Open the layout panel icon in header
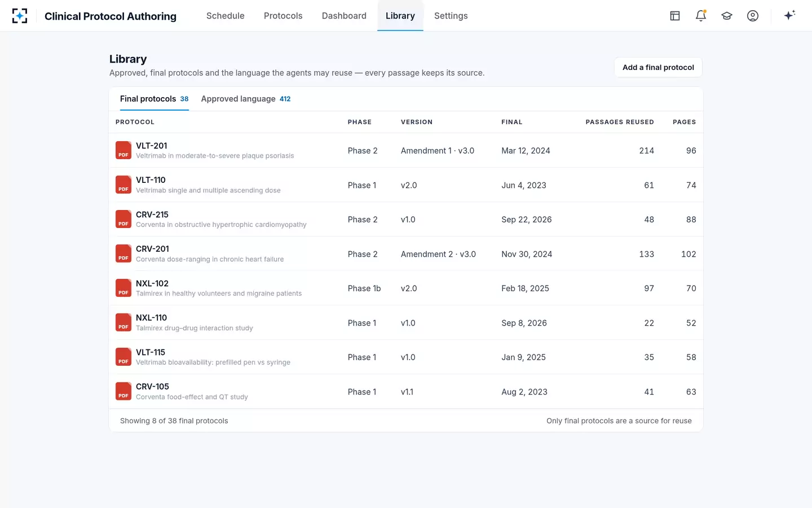This screenshot has height=508, width=812. coord(675,16)
